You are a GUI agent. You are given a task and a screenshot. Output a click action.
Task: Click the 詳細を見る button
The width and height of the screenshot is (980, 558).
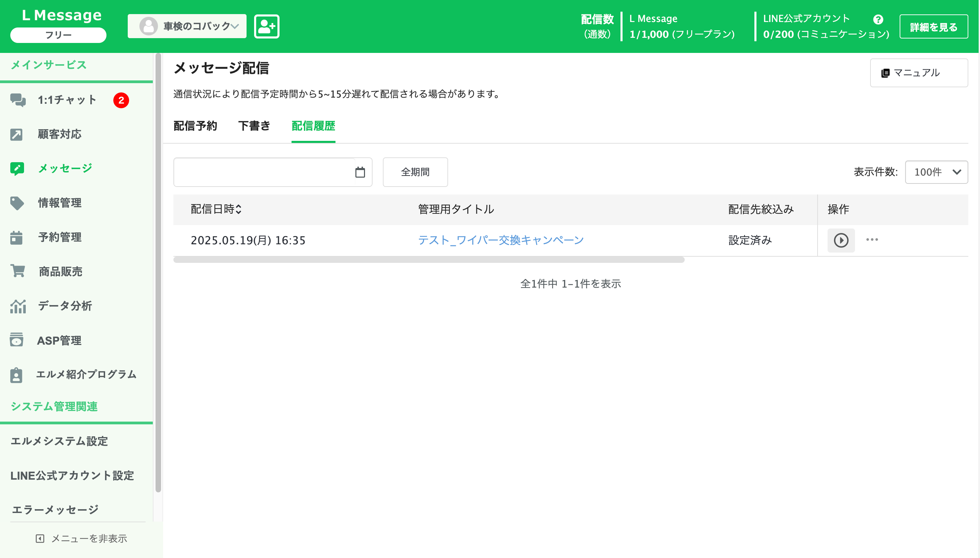click(934, 26)
